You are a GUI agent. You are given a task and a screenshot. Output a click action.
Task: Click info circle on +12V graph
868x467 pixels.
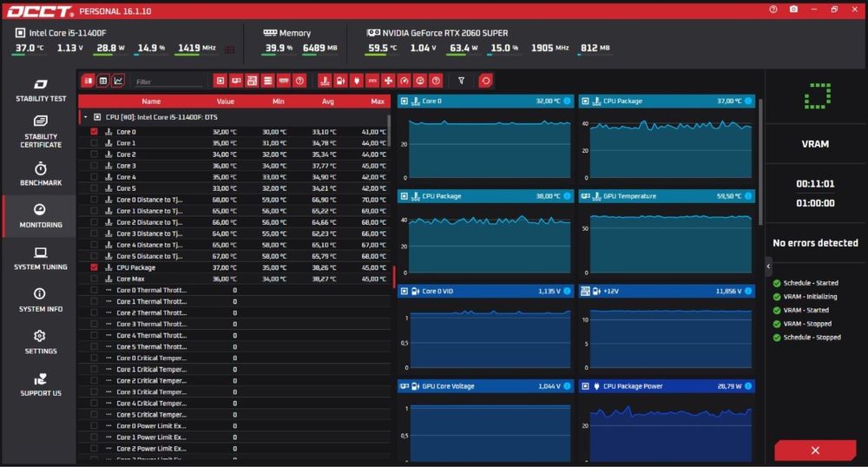click(748, 291)
